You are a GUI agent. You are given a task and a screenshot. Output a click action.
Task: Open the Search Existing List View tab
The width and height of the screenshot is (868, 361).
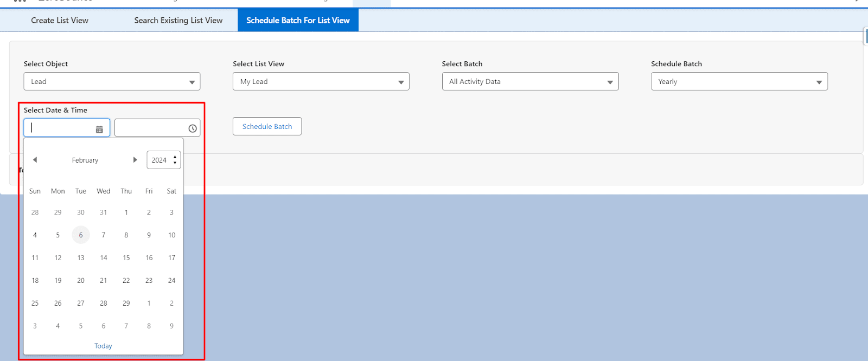click(178, 21)
